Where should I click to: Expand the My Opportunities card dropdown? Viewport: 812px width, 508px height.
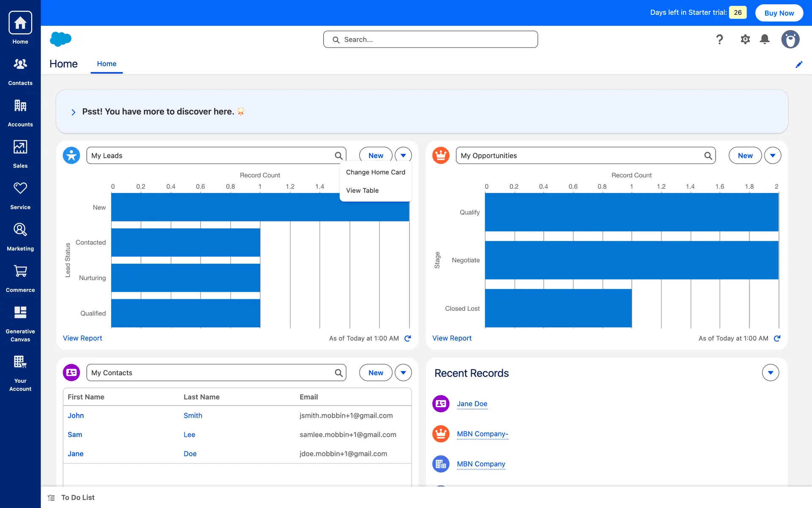[x=773, y=155]
